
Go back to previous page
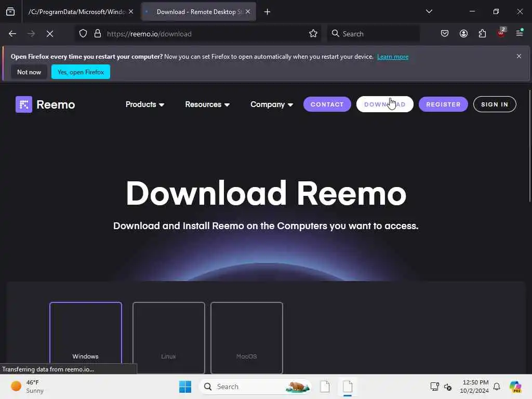pos(12,34)
